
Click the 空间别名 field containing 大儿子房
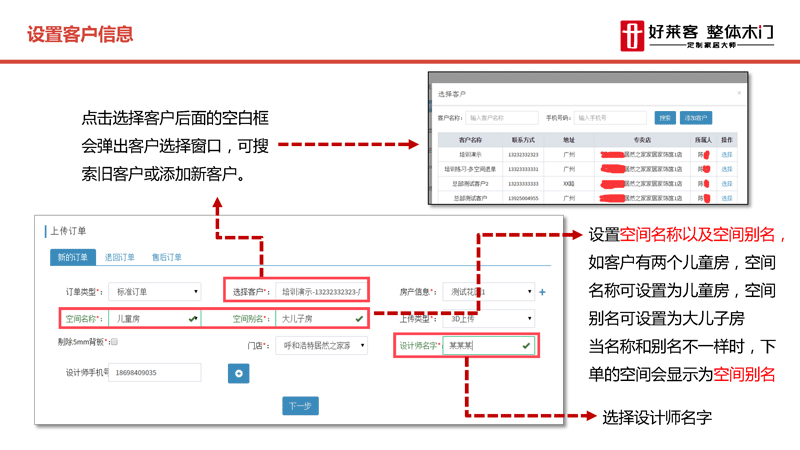coord(321,318)
